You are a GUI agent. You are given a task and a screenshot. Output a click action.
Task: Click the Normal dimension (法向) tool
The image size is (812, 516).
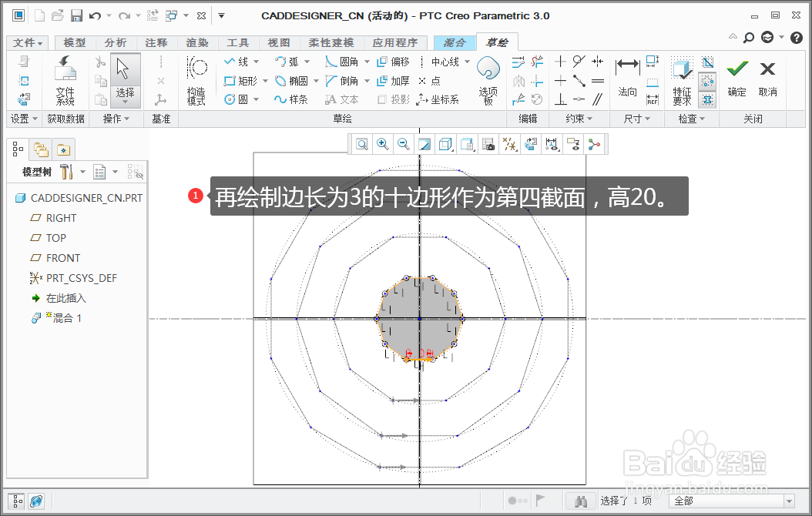[627, 76]
